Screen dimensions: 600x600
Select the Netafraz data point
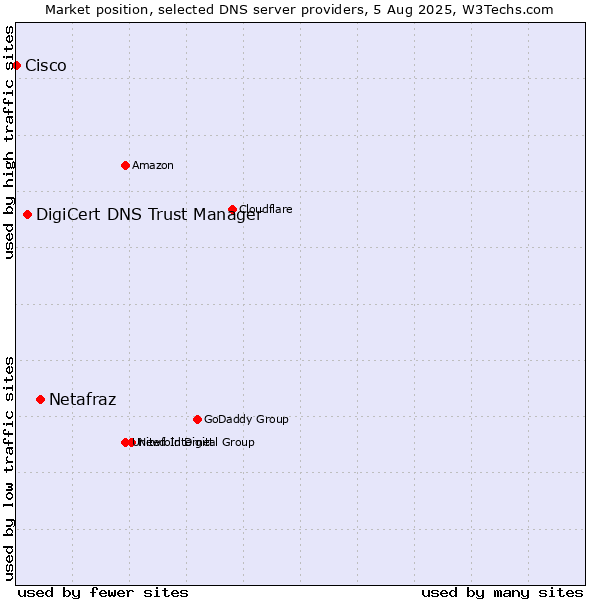tap(41, 400)
